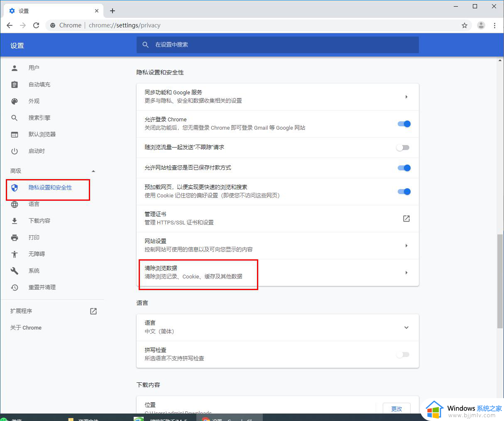Viewport: 504px width, 421px height.
Task: Click the 用户 person icon
Action: point(15,68)
